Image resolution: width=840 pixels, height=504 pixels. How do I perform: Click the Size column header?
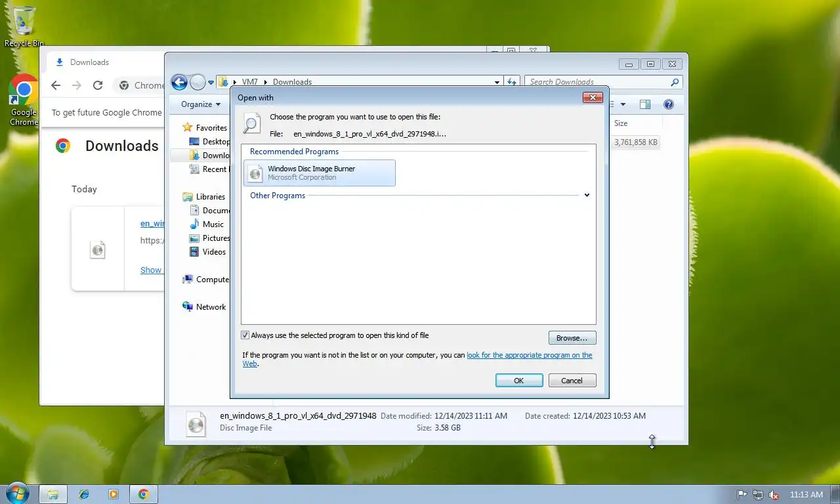pos(636,123)
